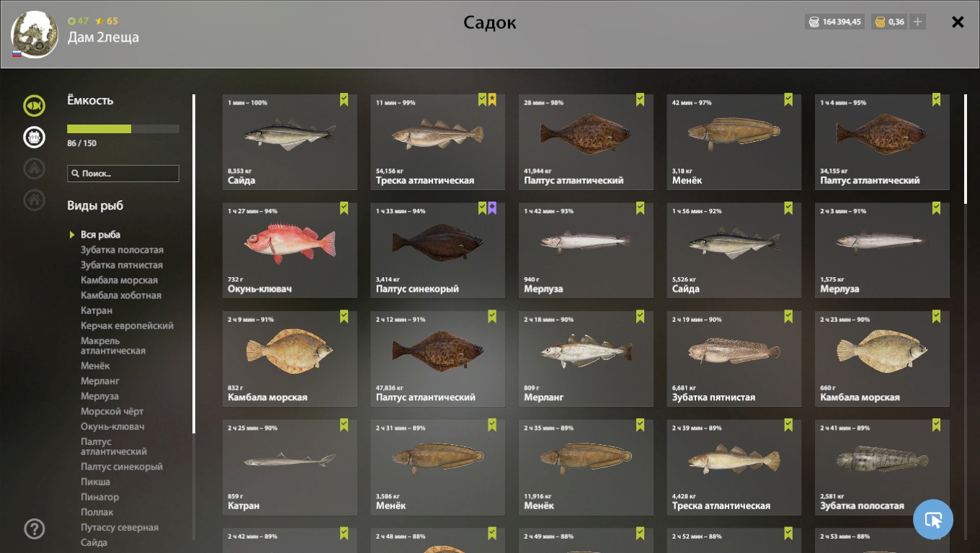Toggle the orange star marker on Треска атлантическая
Viewport: 980px width, 553px height.
(492, 99)
